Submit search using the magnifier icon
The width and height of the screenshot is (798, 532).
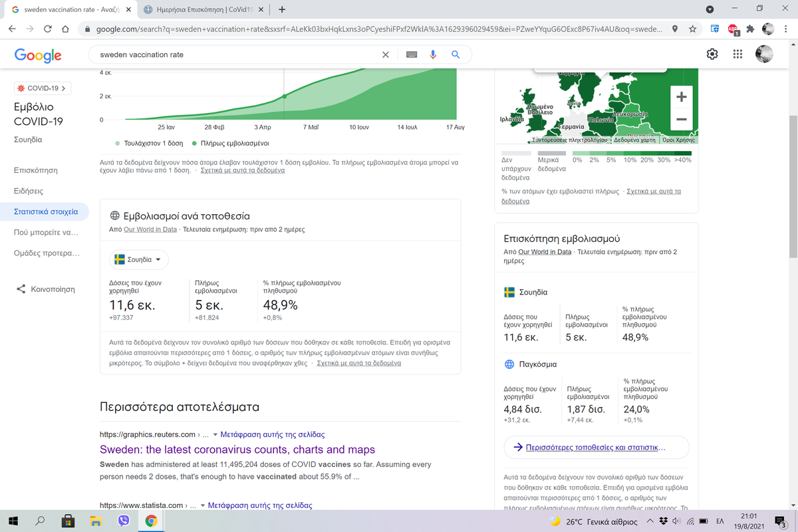click(456, 55)
